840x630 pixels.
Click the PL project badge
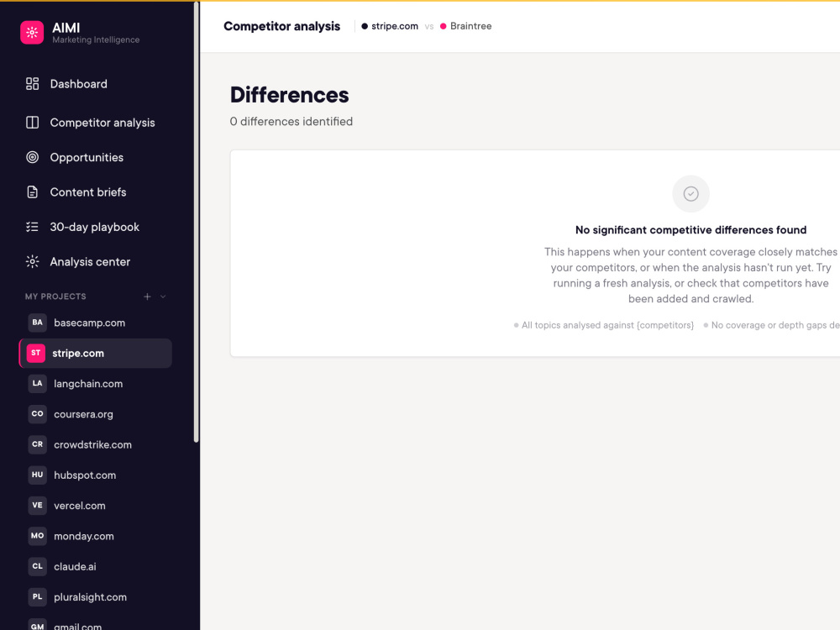pos(37,597)
